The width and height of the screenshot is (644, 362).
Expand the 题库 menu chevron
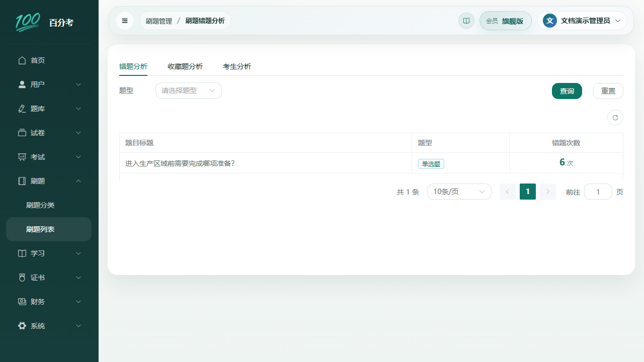coord(78,109)
